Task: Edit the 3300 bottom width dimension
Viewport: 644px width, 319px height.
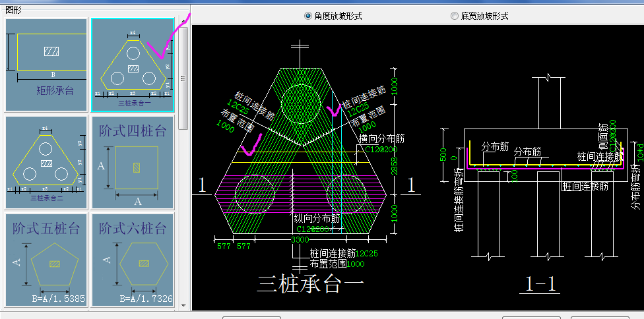Action: [300, 240]
